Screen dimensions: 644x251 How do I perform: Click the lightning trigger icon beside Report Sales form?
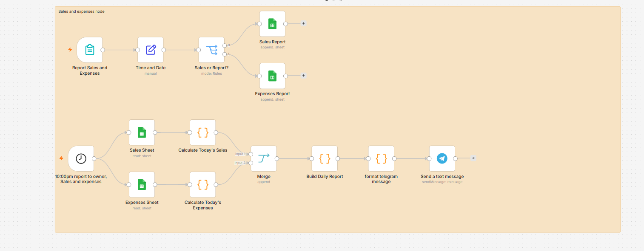(x=70, y=50)
